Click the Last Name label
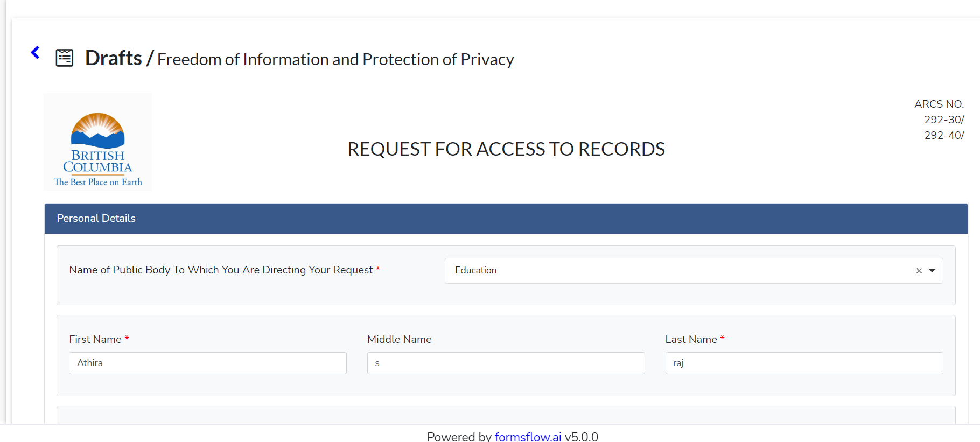The height and width of the screenshot is (442, 980). click(x=691, y=339)
